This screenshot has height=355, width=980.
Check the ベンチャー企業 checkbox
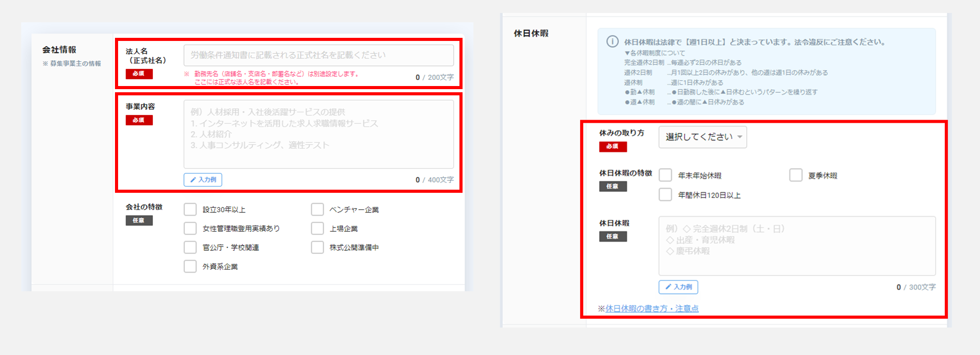tap(318, 209)
